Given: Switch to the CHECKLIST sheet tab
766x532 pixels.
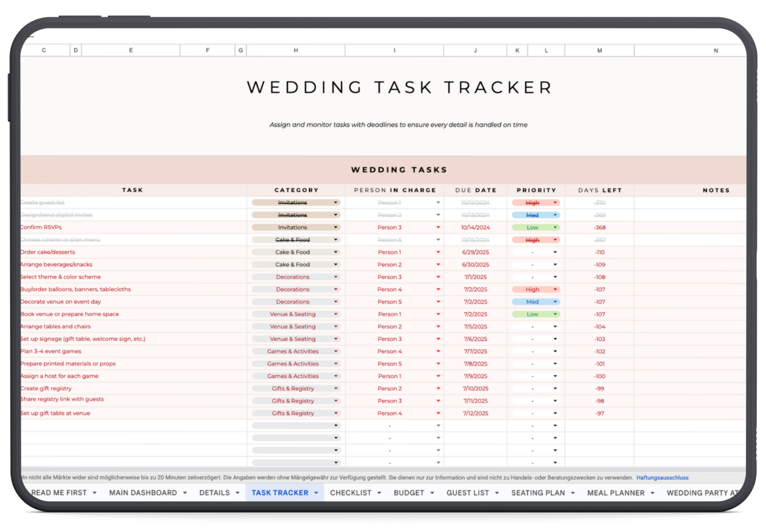Looking at the screenshot, I should click(350, 493).
